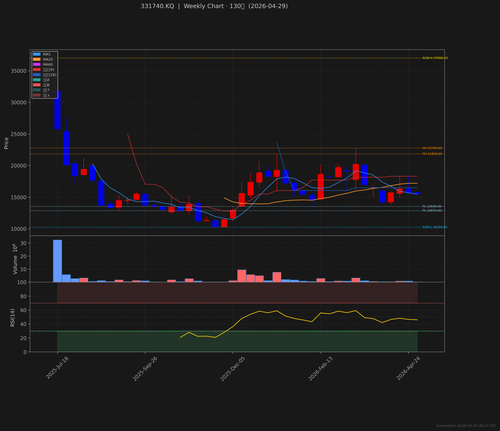Click the cyan 52W L level label
This screenshot has height=431, width=500.
tap(435, 227)
